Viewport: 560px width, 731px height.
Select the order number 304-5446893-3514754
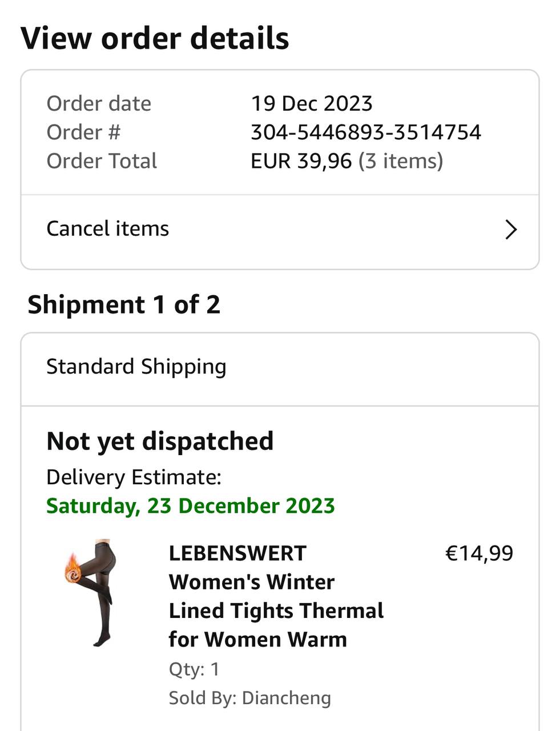click(366, 132)
